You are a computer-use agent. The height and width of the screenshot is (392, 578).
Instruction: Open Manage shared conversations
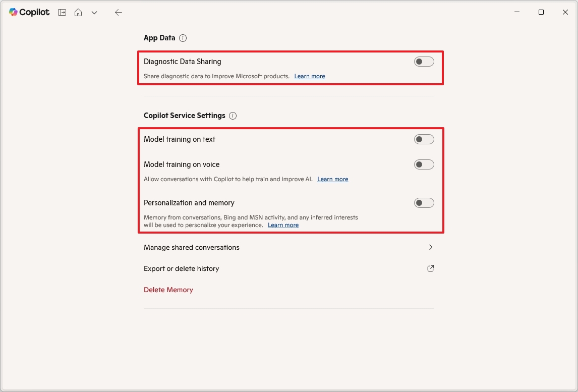pyautogui.click(x=192, y=247)
